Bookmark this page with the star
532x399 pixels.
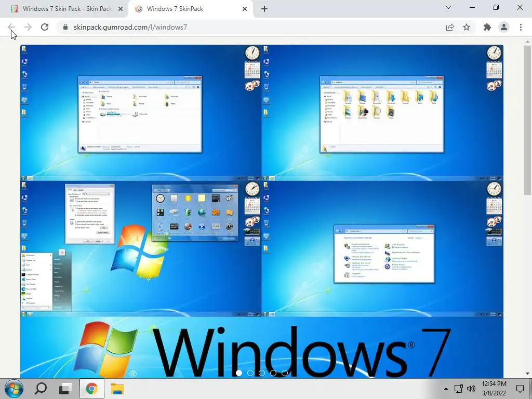point(467,27)
